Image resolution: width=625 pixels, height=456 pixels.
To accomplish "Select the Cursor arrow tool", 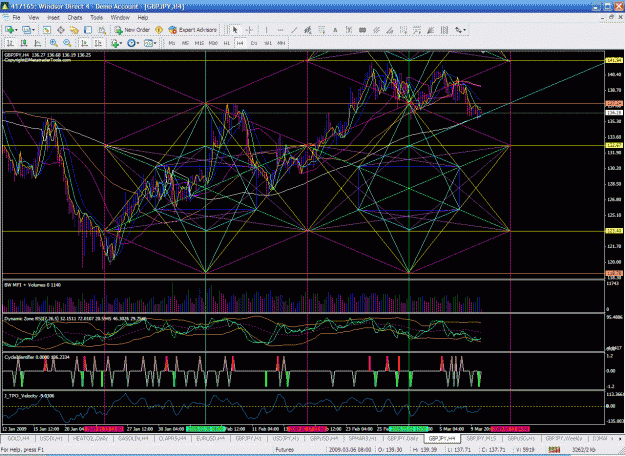I will (236, 30).
